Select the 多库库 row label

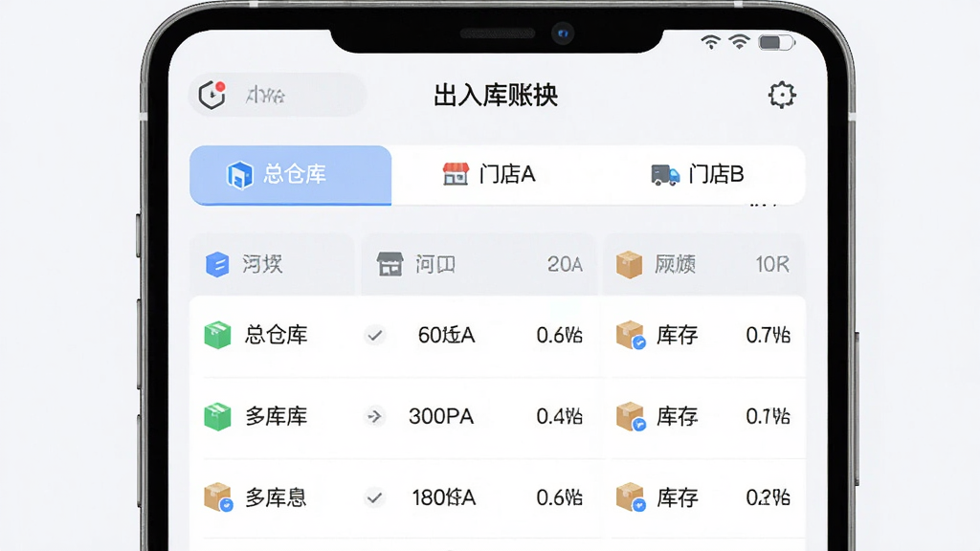pyautogui.click(x=276, y=416)
